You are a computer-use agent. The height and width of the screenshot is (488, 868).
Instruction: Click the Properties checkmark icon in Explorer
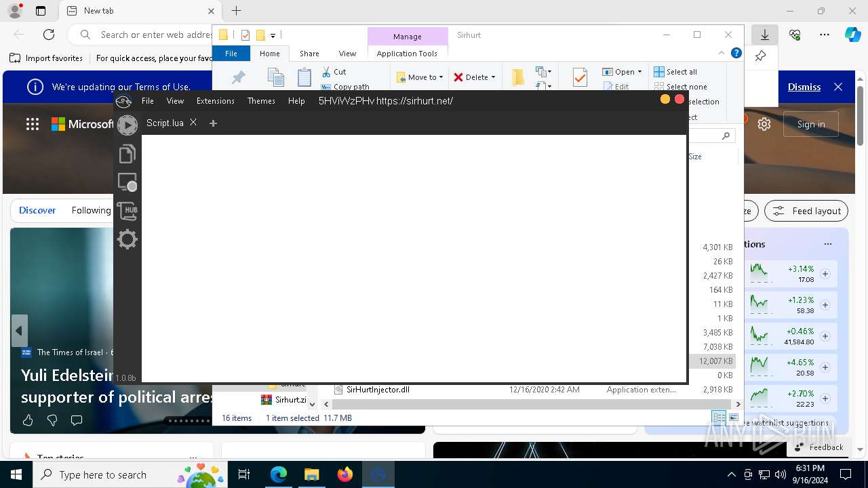(x=580, y=77)
